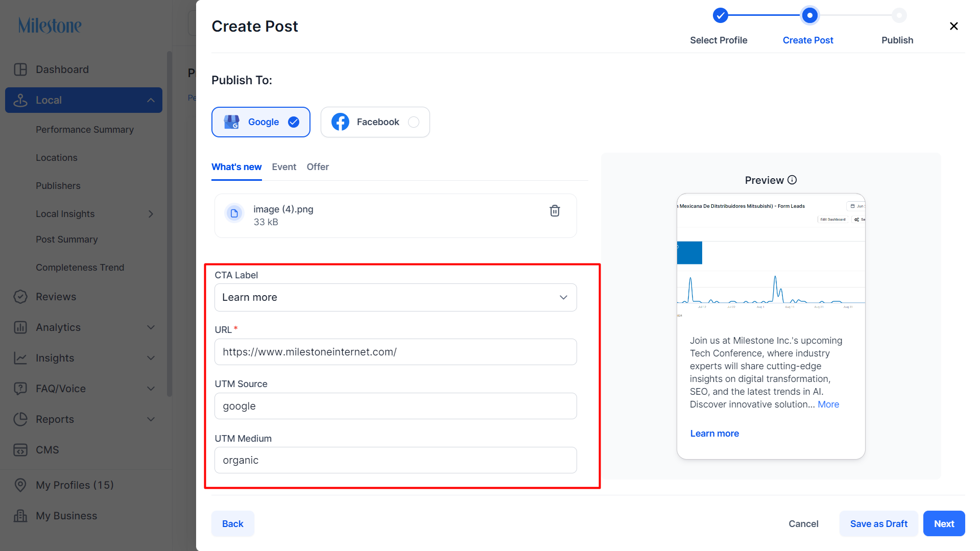Click the Analytics bar chart icon
This screenshot has height=551, width=980.
(x=20, y=327)
